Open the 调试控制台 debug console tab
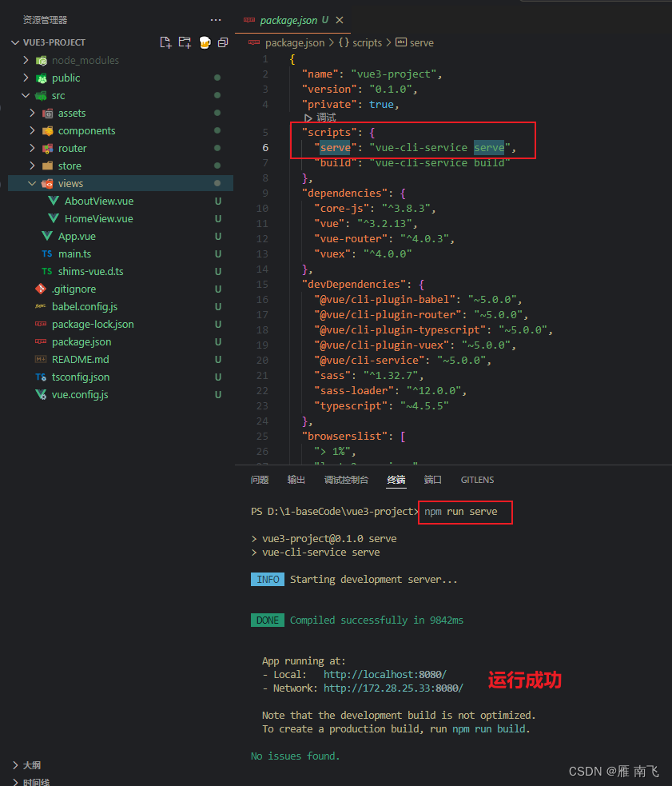Image resolution: width=672 pixels, height=786 pixels. 347,480
